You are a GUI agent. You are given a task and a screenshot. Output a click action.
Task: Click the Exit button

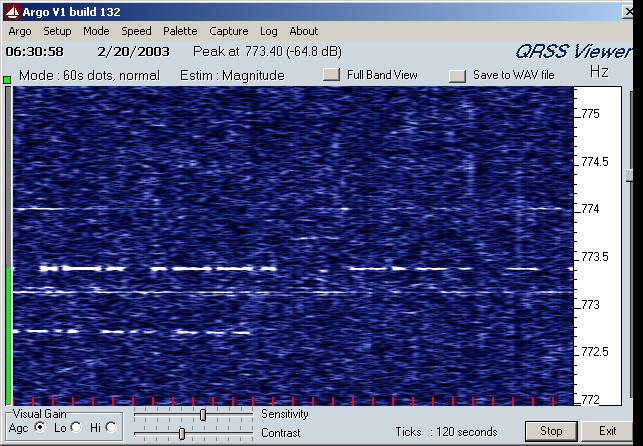coord(607,431)
